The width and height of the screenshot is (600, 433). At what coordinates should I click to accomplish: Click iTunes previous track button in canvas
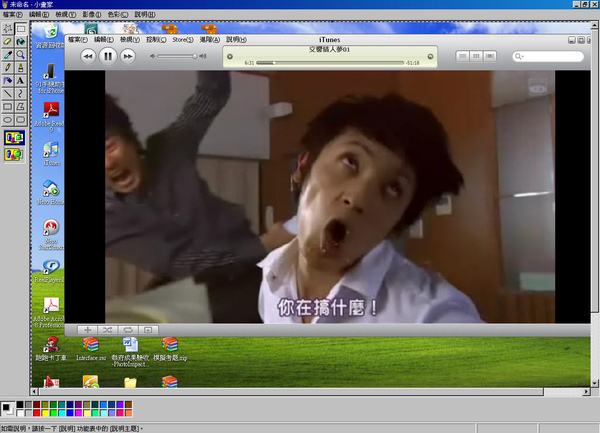click(x=88, y=56)
